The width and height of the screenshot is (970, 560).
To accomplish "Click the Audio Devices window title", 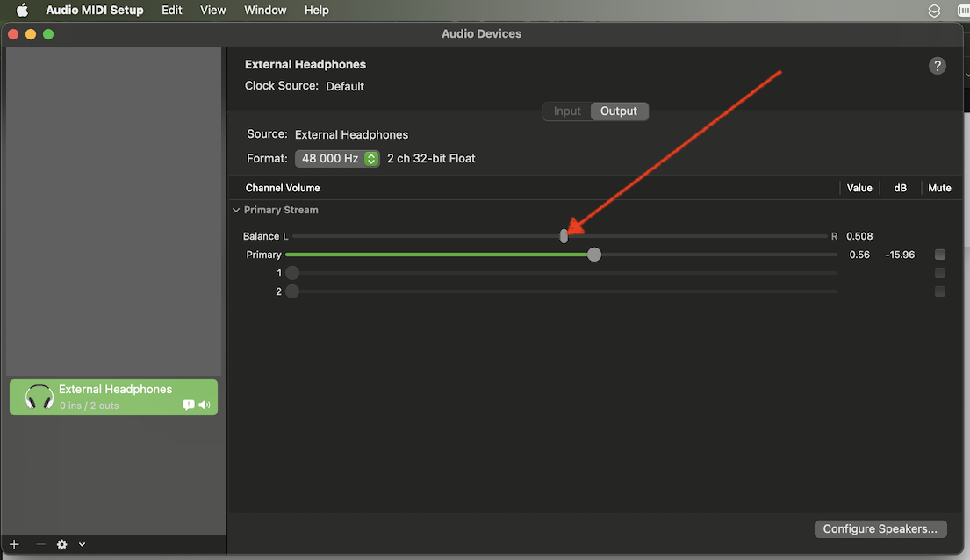I will pyautogui.click(x=481, y=34).
